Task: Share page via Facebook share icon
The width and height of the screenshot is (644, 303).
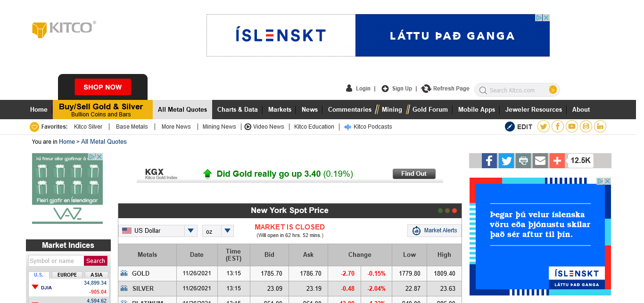Action: tap(489, 161)
